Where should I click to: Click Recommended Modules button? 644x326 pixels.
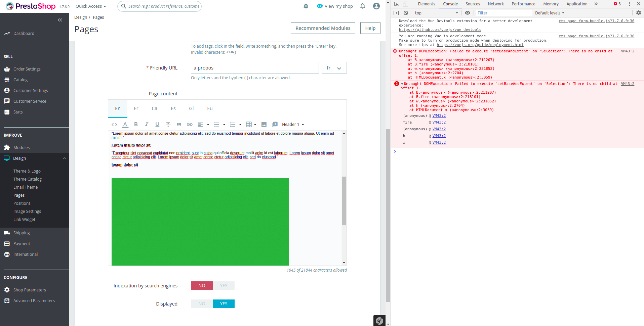tap(323, 28)
